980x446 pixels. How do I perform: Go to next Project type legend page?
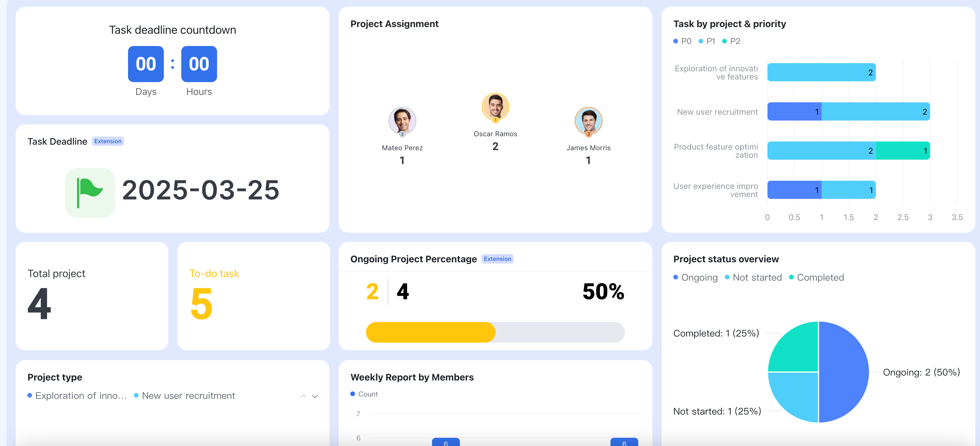[315, 396]
